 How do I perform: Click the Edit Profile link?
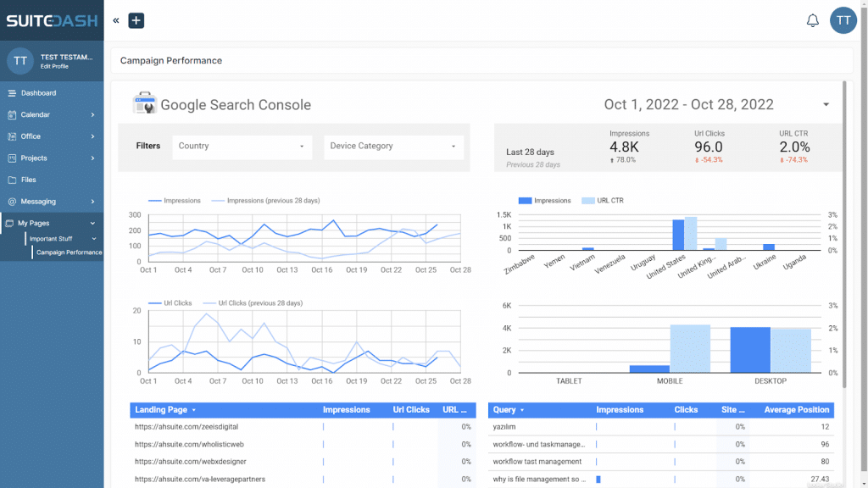(x=57, y=66)
